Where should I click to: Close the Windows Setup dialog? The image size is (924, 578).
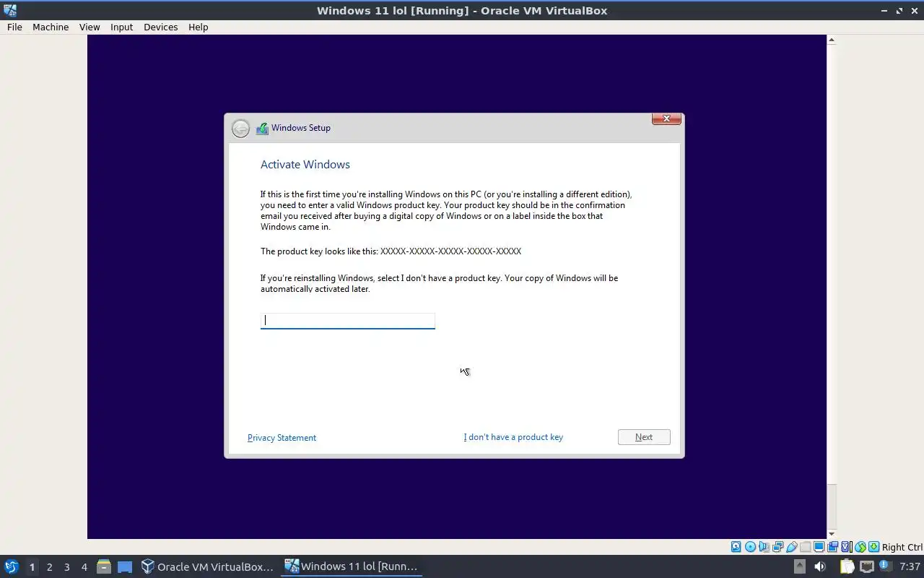[x=666, y=118]
